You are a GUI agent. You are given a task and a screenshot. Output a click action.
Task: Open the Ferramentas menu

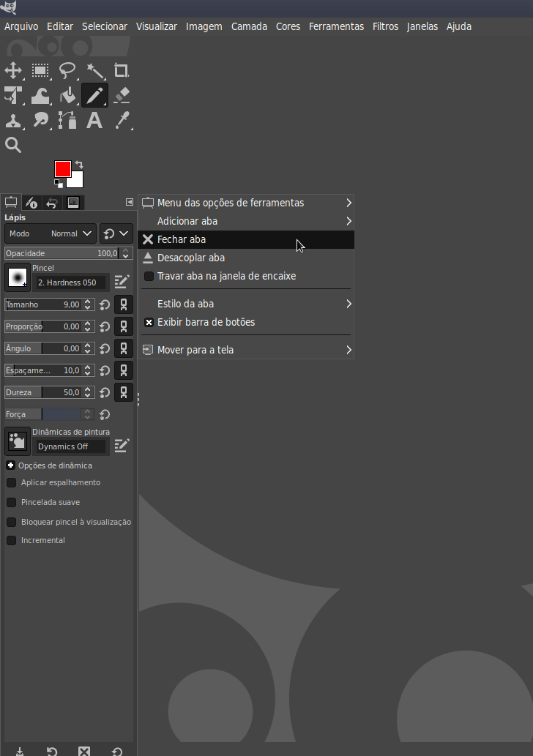(336, 26)
